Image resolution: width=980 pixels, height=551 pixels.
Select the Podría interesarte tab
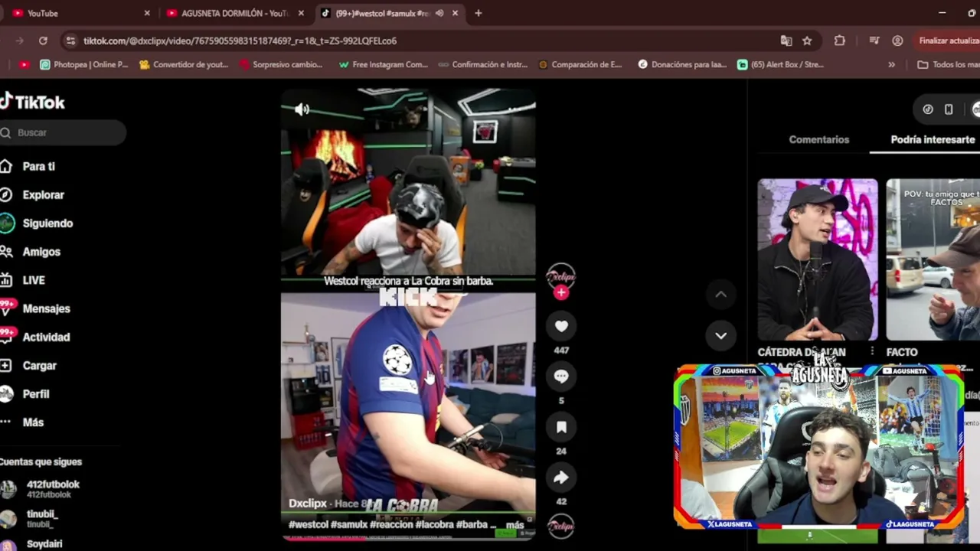point(933,140)
